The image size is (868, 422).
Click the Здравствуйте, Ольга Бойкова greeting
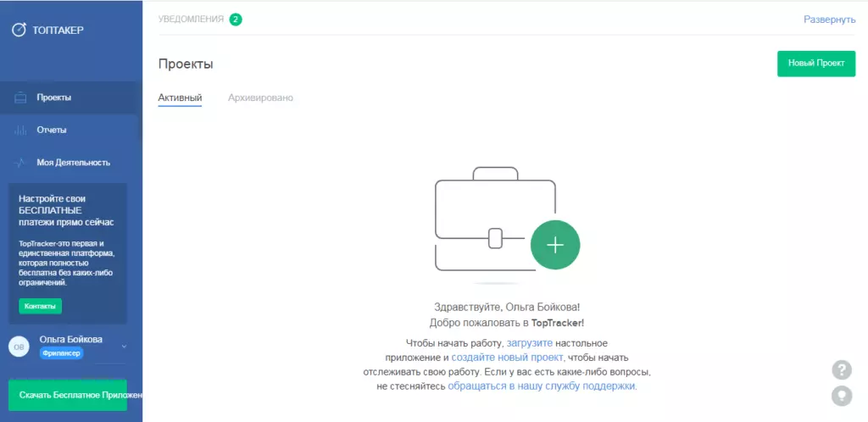click(x=507, y=307)
